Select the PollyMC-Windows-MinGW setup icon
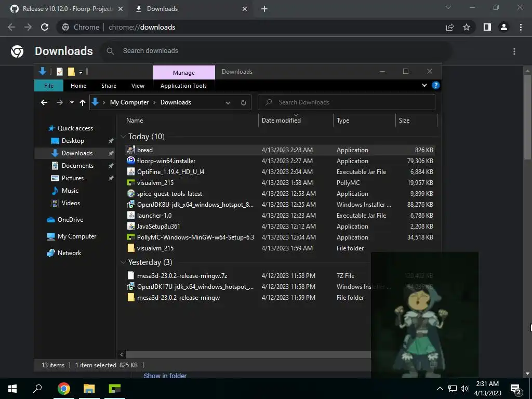Screen dimensions: 532x399 (130, 237)
